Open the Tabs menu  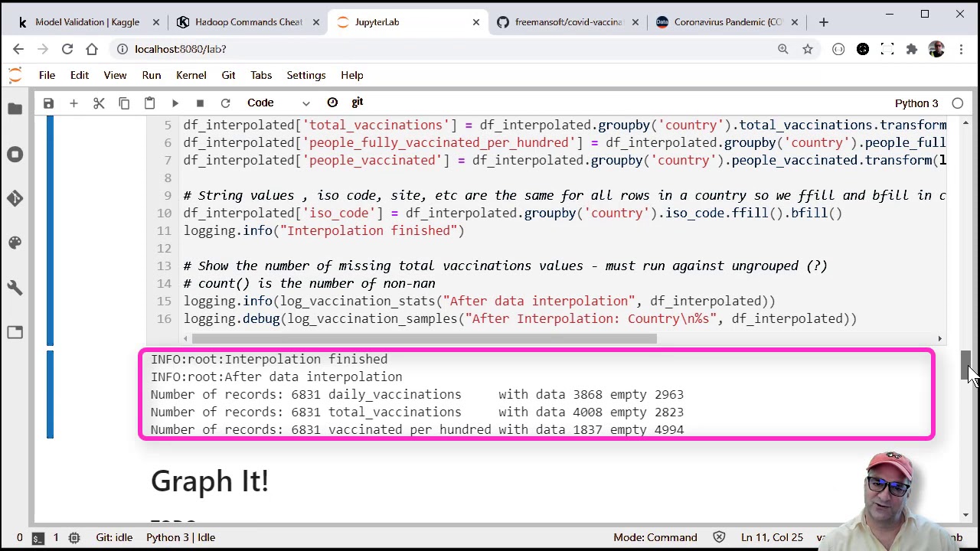click(x=261, y=75)
